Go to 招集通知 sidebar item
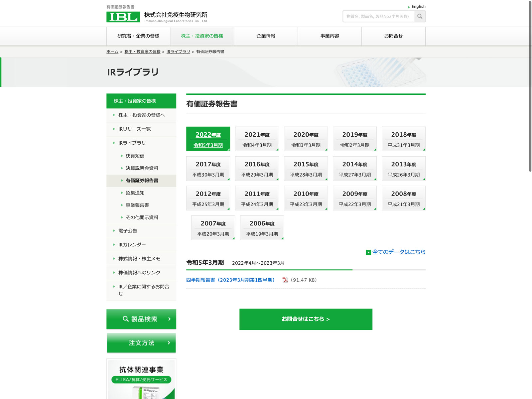This screenshot has width=532, height=399. (x=135, y=193)
